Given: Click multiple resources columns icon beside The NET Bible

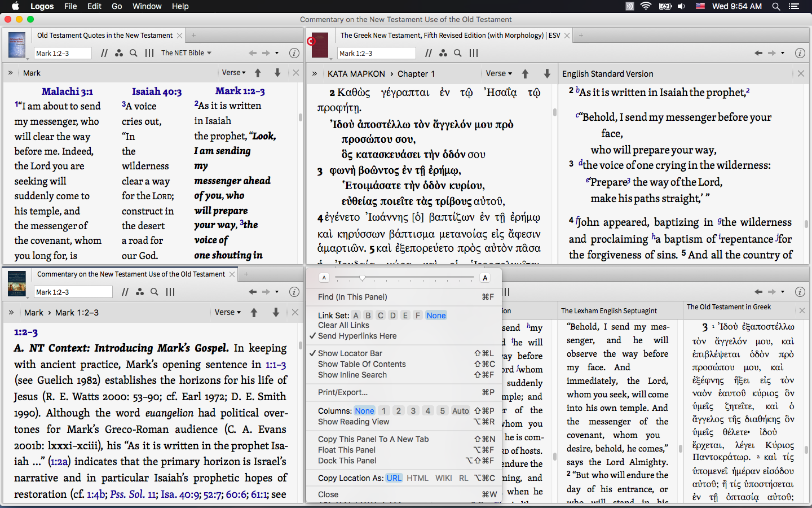Looking at the screenshot, I should pyautogui.click(x=149, y=53).
